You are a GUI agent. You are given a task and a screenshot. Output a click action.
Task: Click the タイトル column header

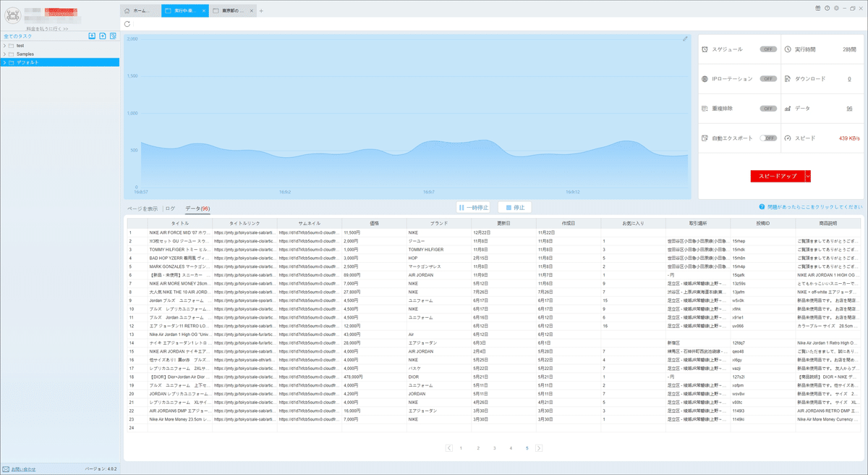coord(180,224)
